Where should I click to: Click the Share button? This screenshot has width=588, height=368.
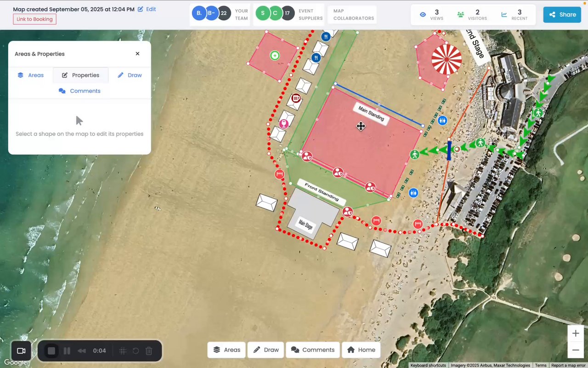point(562,14)
